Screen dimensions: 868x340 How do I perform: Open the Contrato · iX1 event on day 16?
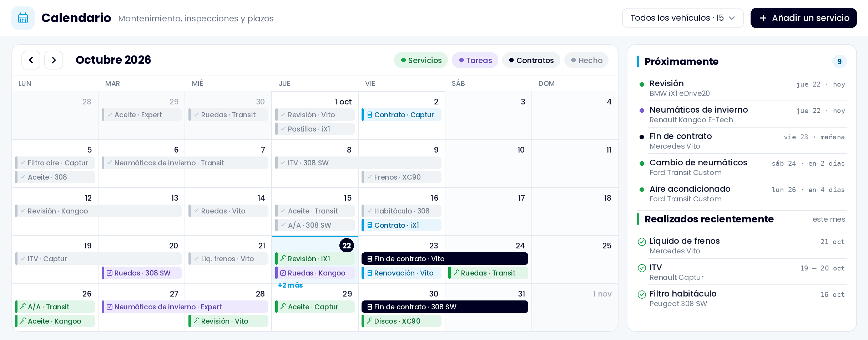(402, 225)
